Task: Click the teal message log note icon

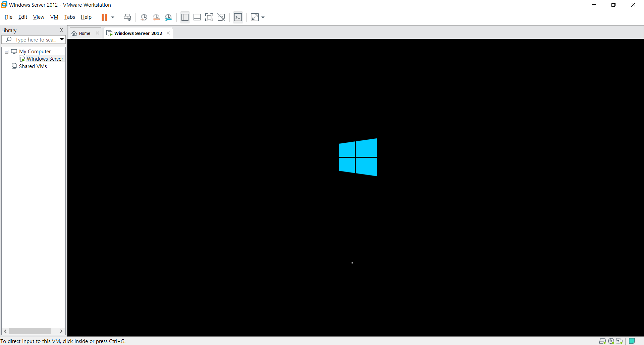Action: click(x=632, y=341)
